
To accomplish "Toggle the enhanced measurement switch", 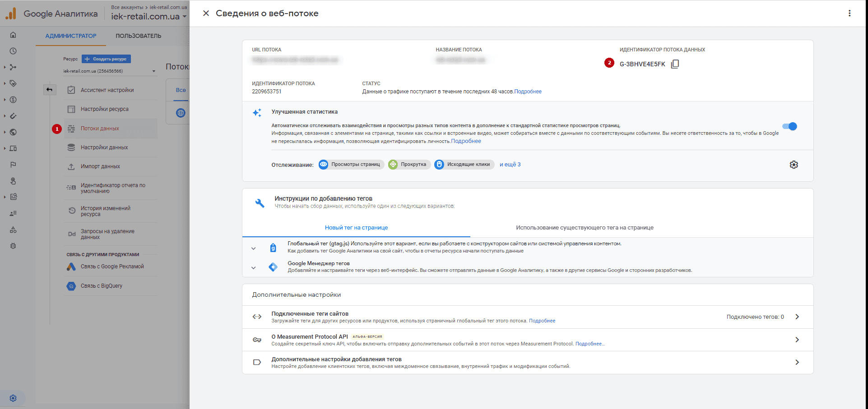I will (x=790, y=126).
